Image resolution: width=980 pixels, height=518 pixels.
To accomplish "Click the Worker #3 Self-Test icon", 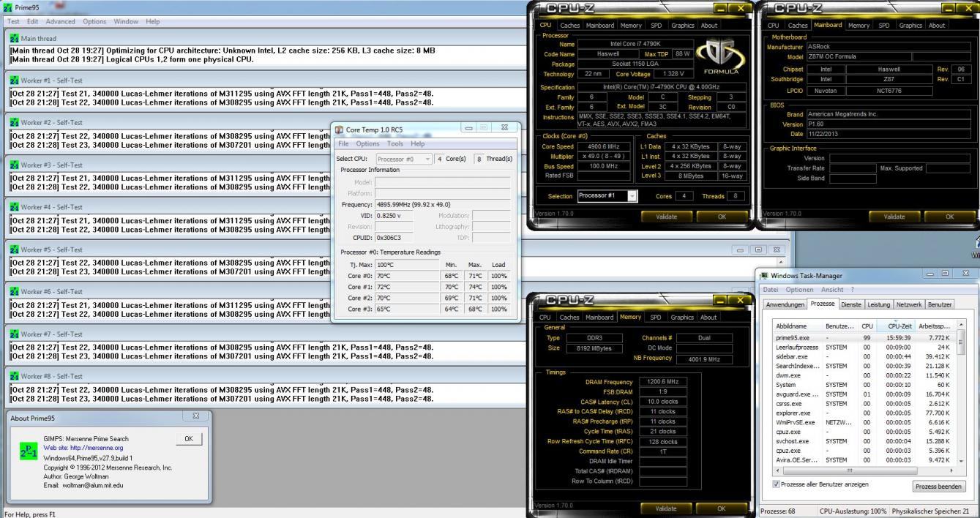I will 15,165.
